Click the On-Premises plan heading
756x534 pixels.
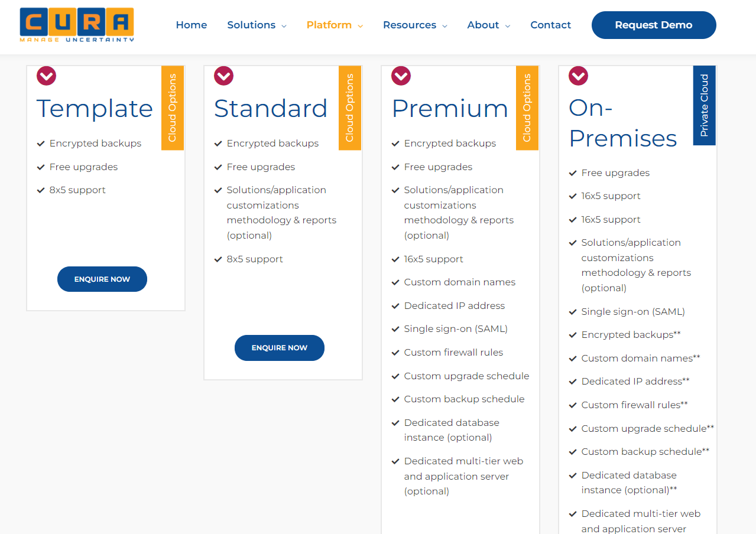click(622, 123)
